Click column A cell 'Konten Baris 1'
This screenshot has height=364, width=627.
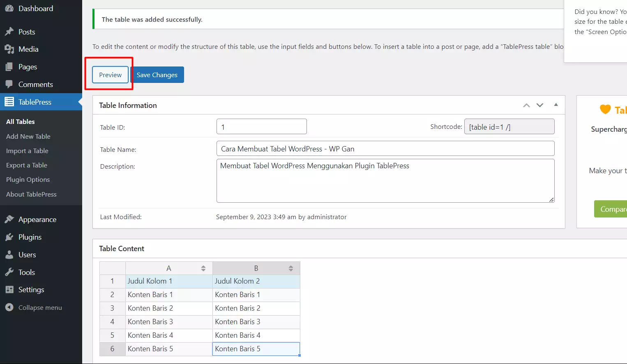(169, 295)
